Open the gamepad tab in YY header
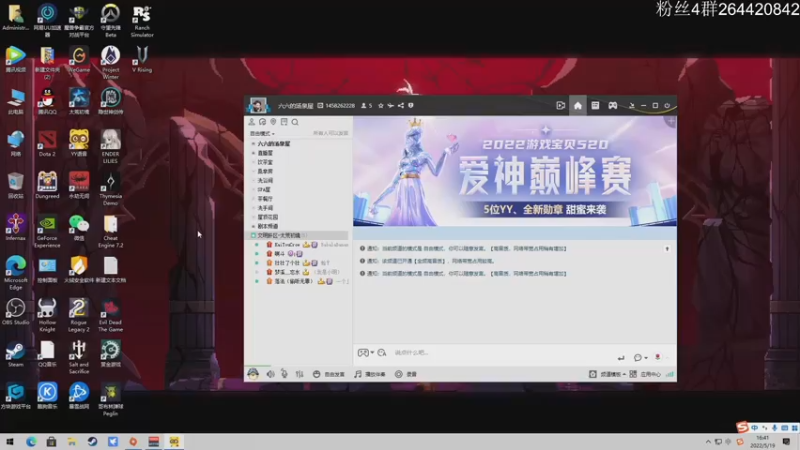Screen dimensions: 800x450 tap(612, 106)
